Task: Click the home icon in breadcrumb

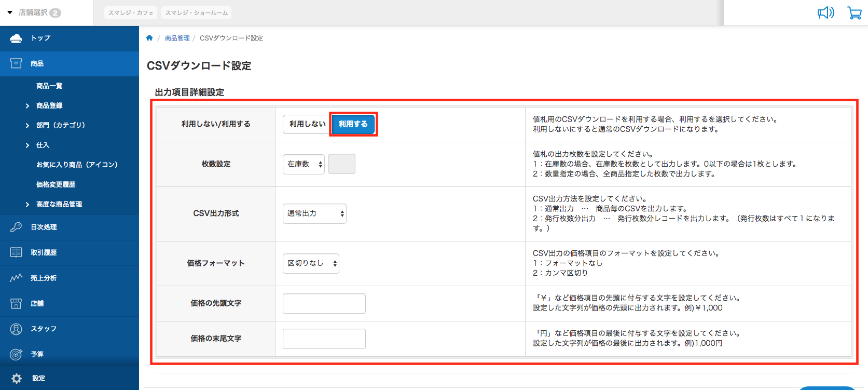Action: (x=149, y=38)
